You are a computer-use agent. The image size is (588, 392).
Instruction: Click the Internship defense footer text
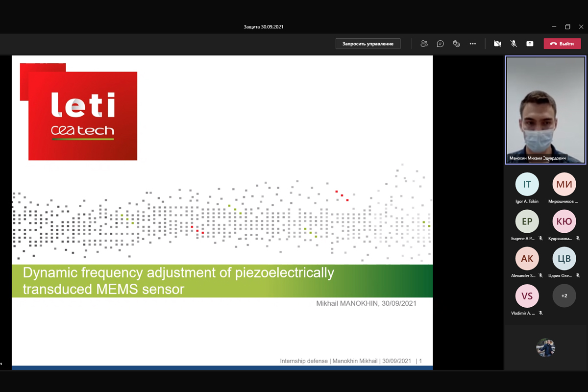point(304,361)
